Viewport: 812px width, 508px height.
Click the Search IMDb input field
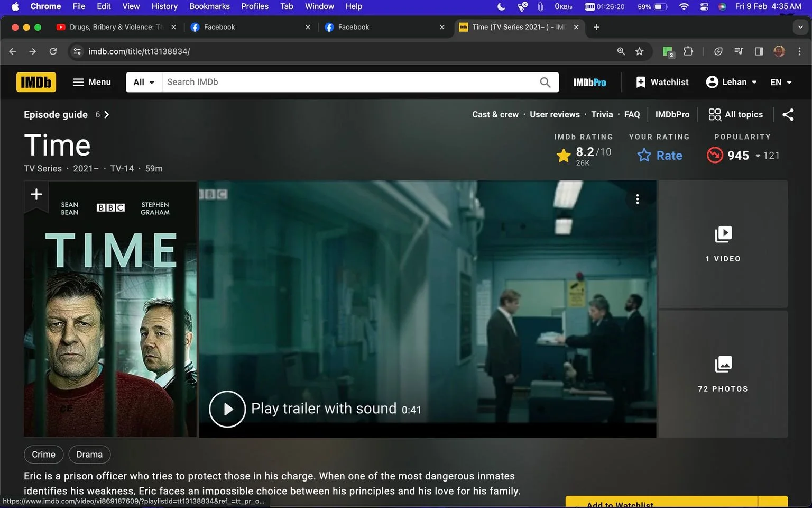(x=349, y=82)
